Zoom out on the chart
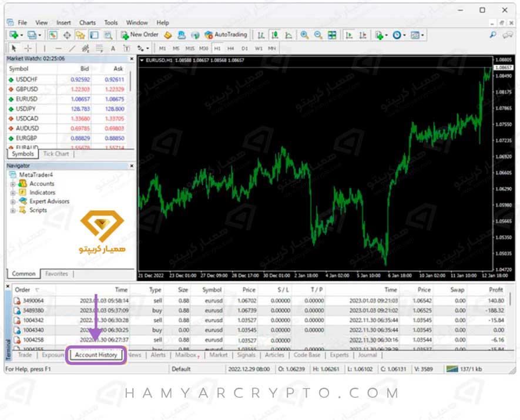 click(x=318, y=35)
